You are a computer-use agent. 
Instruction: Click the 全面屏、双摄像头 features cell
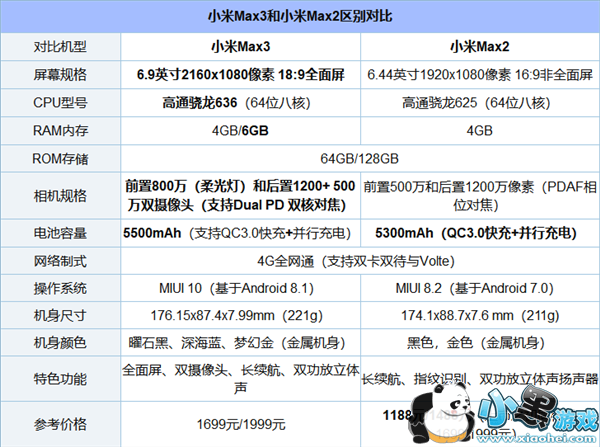pyautogui.click(x=240, y=379)
